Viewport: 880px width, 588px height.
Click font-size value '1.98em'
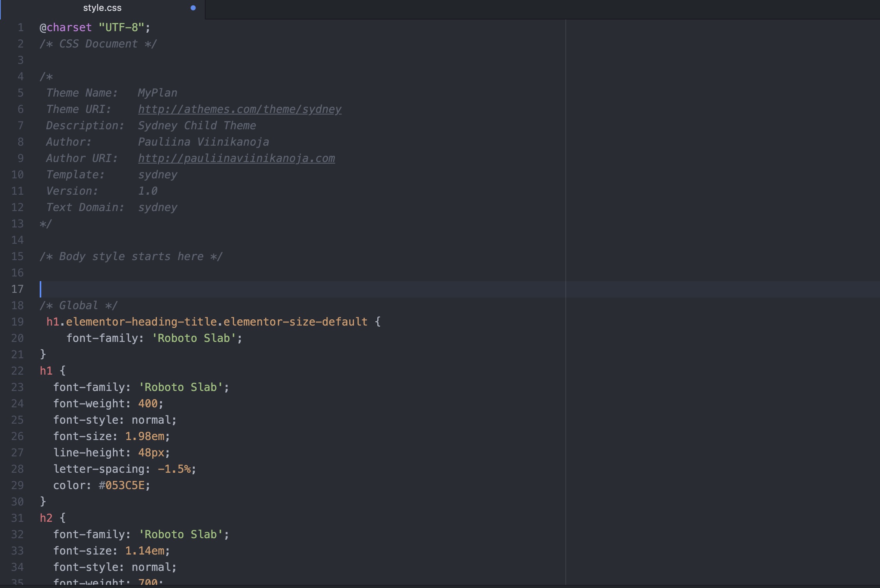point(144,437)
